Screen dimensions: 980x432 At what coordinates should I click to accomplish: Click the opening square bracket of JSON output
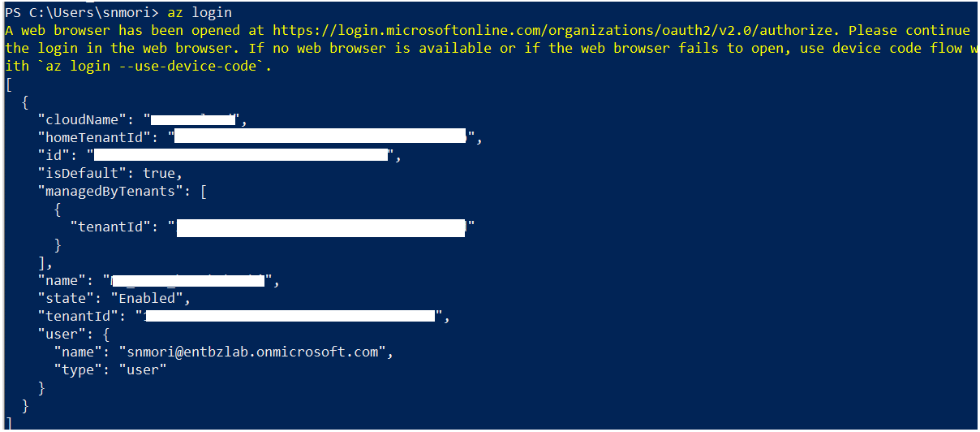click(x=8, y=84)
